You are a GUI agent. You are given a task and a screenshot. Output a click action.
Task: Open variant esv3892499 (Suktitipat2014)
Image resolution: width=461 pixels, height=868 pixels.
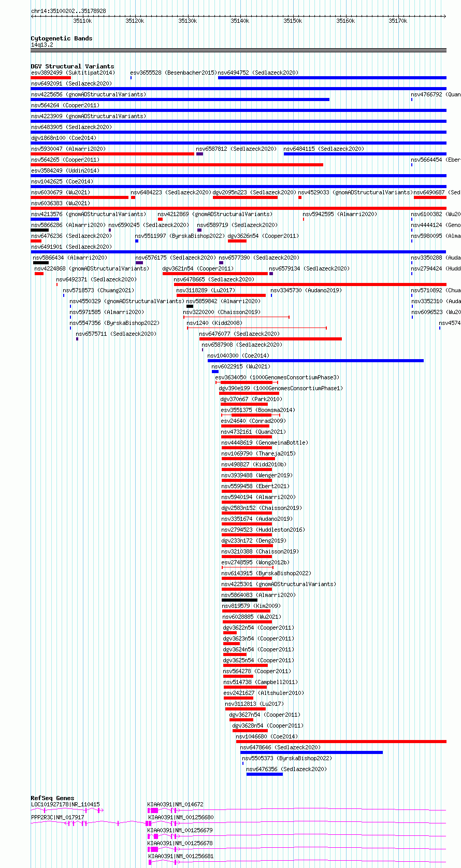73,73
